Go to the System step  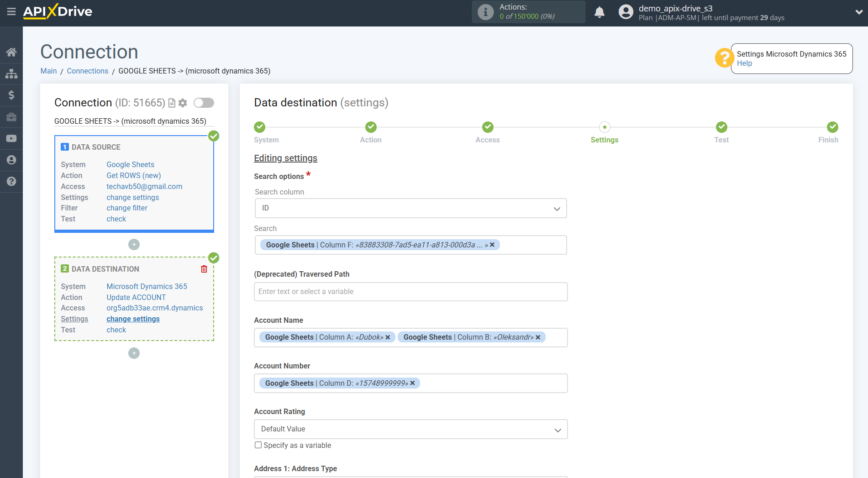(x=260, y=127)
